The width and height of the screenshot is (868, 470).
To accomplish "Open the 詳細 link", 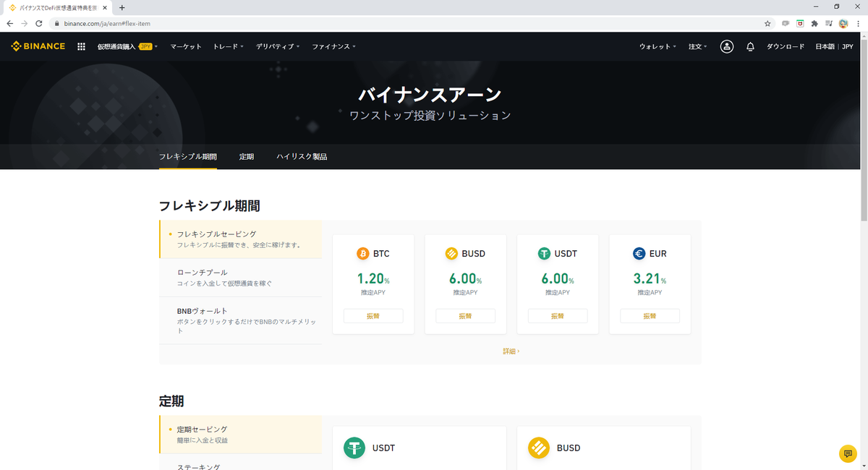I will click(511, 351).
